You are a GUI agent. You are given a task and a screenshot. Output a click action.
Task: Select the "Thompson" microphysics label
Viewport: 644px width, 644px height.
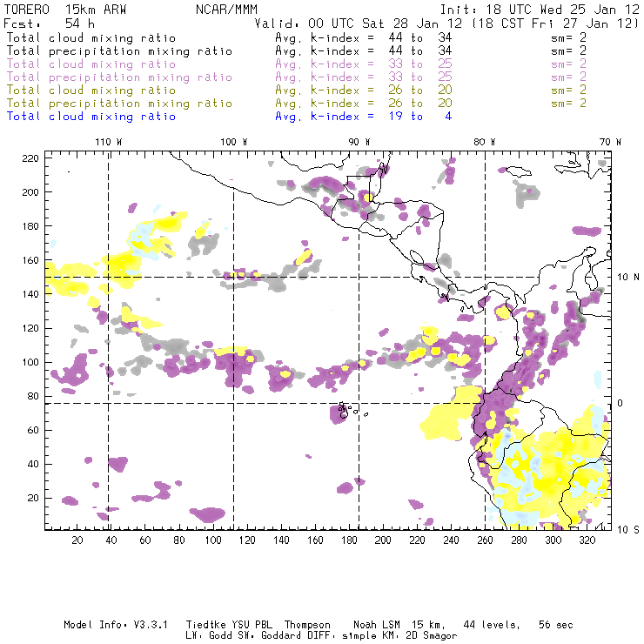point(307,626)
